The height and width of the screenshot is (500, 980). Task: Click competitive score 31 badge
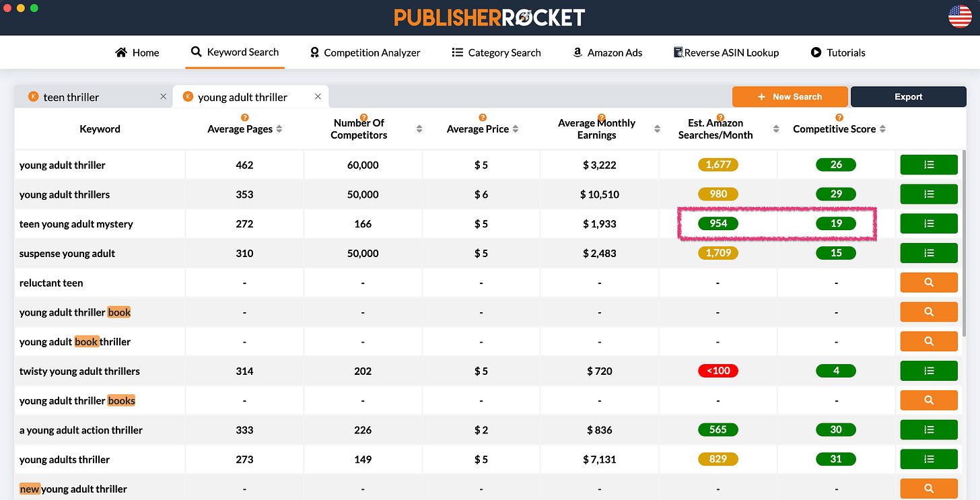836,459
